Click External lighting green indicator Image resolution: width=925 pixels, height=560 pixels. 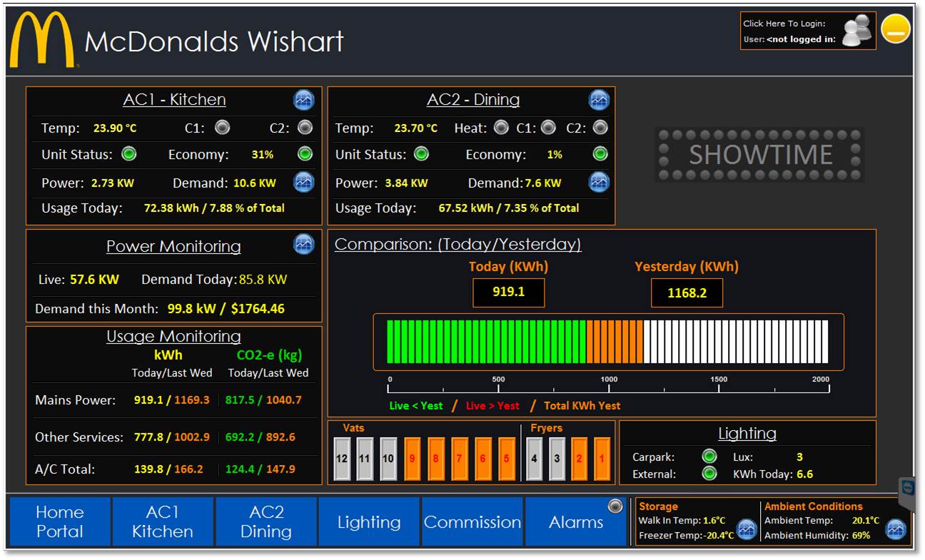tap(709, 474)
